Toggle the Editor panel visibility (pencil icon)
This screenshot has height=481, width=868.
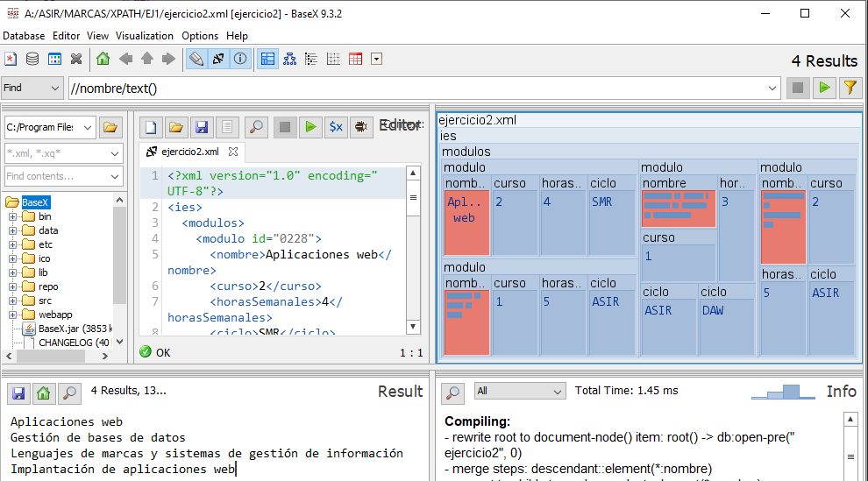pos(196,60)
